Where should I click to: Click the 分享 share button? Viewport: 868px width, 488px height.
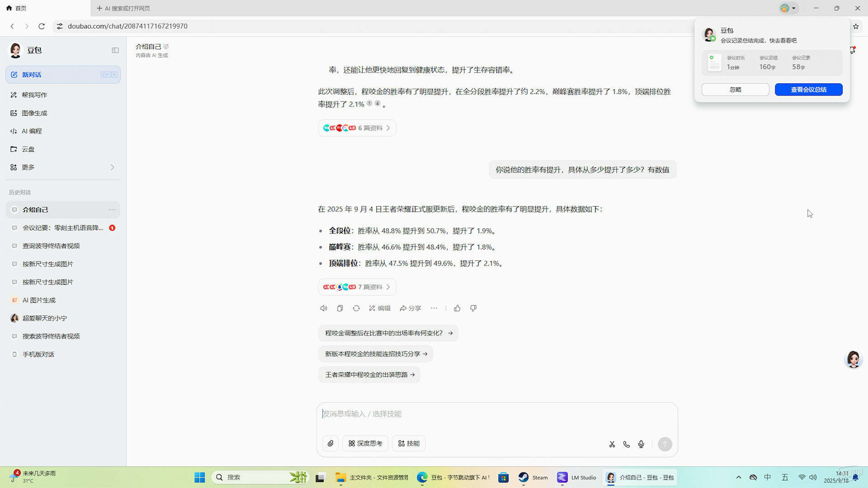pyautogui.click(x=410, y=308)
